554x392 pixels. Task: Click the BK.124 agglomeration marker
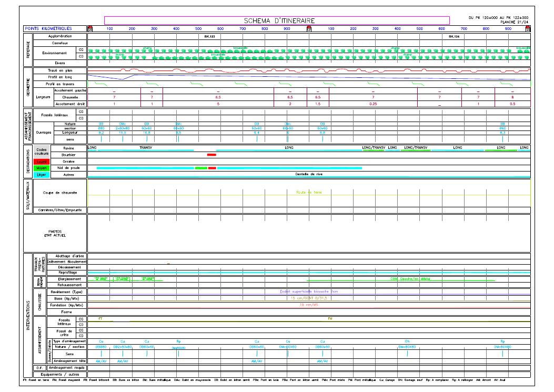click(x=454, y=37)
